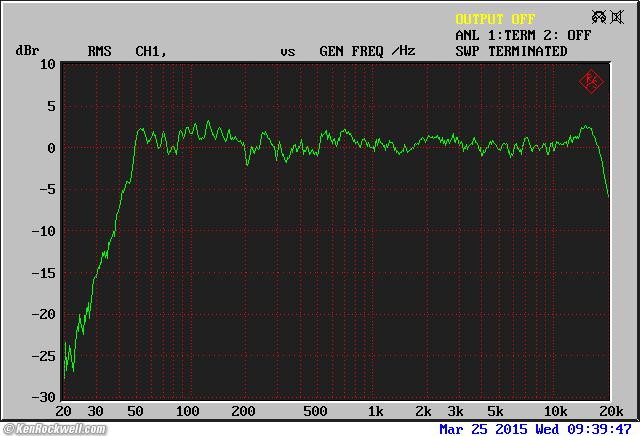The height and width of the screenshot is (436, 640).
Task: Click the SWP TERMINATED status text
Action: [511, 51]
